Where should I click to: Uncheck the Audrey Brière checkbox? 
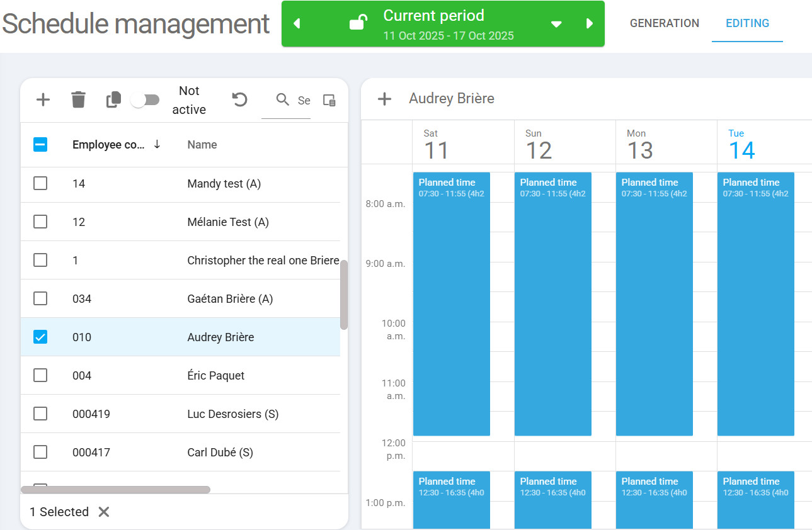tap(40, 337)
